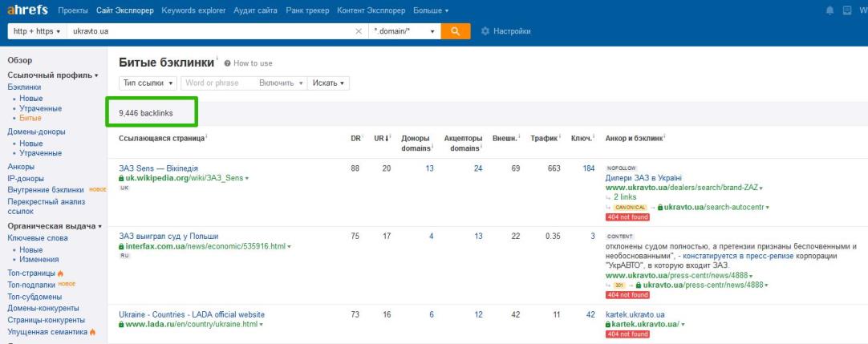The width and height of the screenshot is (868, 344).
Task: Click How to use link
Action: tap(253, 63)
